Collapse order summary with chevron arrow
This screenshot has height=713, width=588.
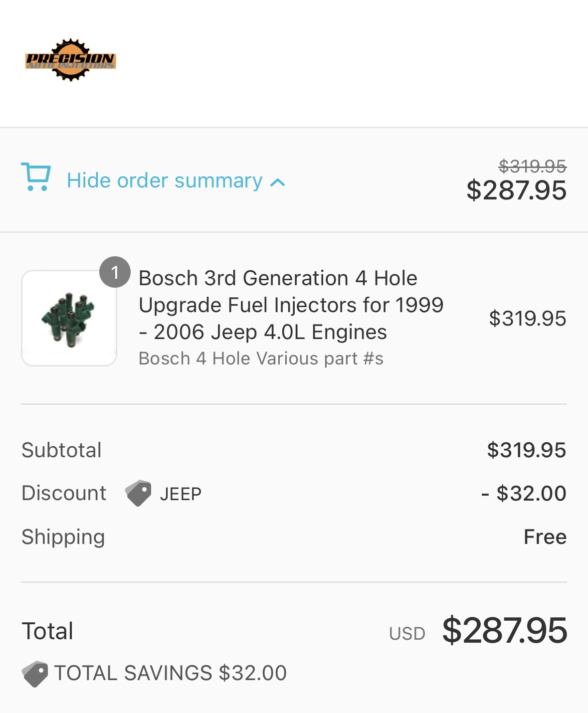coord(278,183)
